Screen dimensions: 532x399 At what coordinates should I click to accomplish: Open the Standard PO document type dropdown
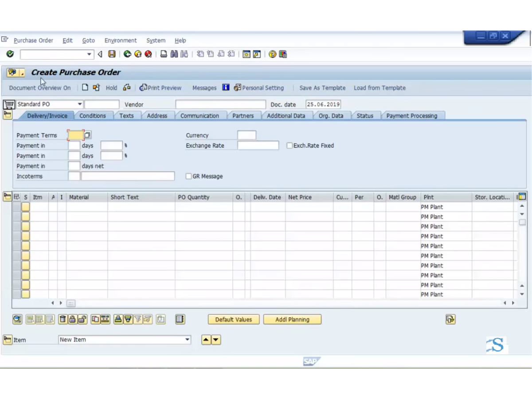coord(80,104)
